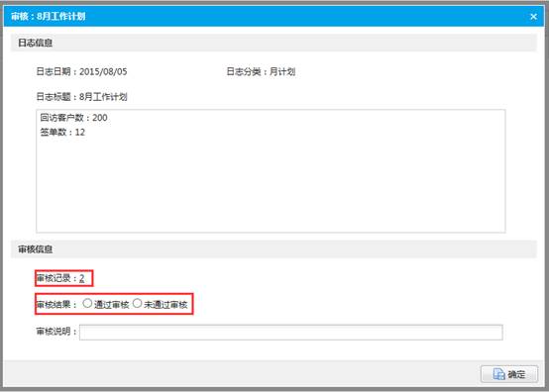Click the 审核说明 label
The height and width of the screenshot is (392, 549).
click(56, 332)
